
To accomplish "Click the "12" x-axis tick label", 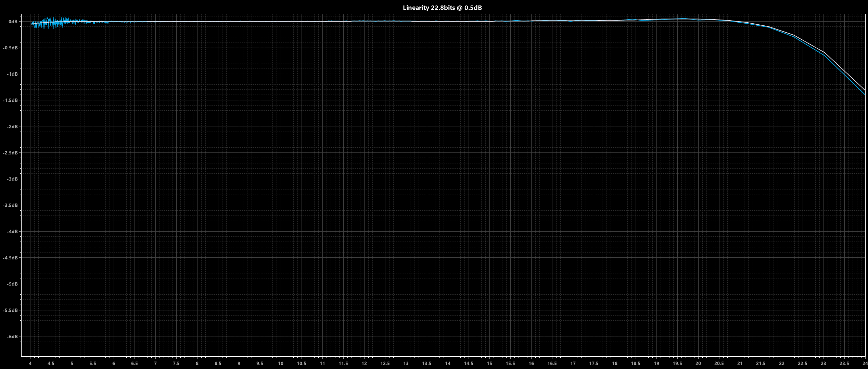I will tap(364, 364).
